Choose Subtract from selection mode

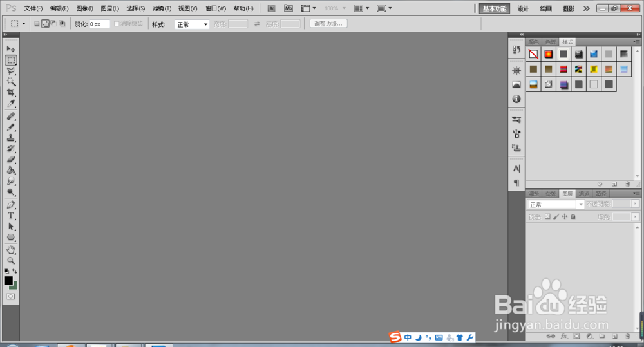coord(53,24)
